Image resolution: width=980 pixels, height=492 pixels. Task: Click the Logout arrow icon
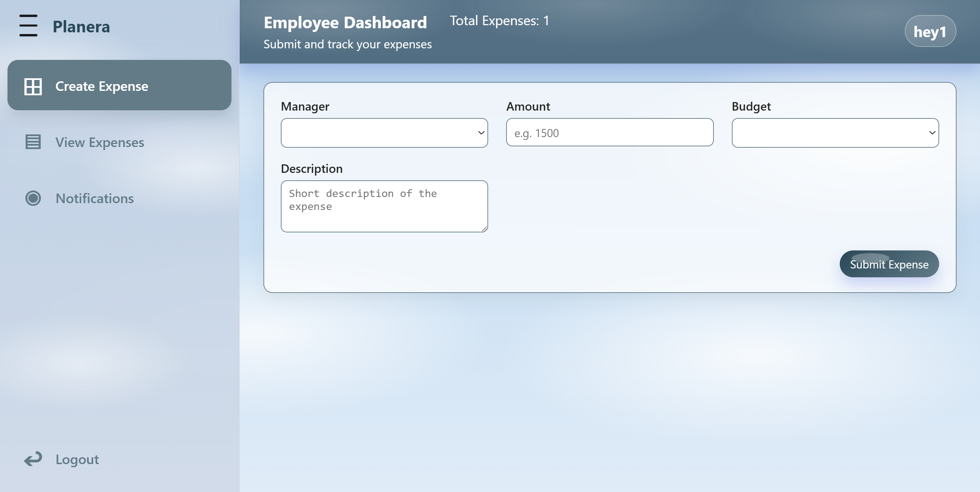tap(33, 459)
